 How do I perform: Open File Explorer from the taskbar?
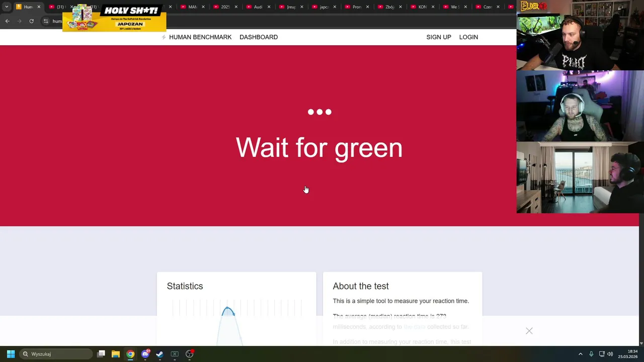(116, 354)
